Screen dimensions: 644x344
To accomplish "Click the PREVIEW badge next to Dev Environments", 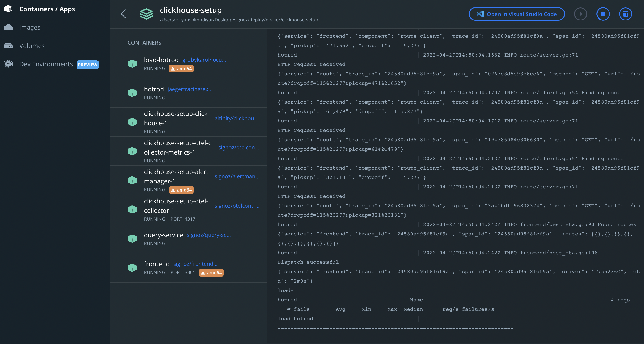I will click(x=88, y=64).
